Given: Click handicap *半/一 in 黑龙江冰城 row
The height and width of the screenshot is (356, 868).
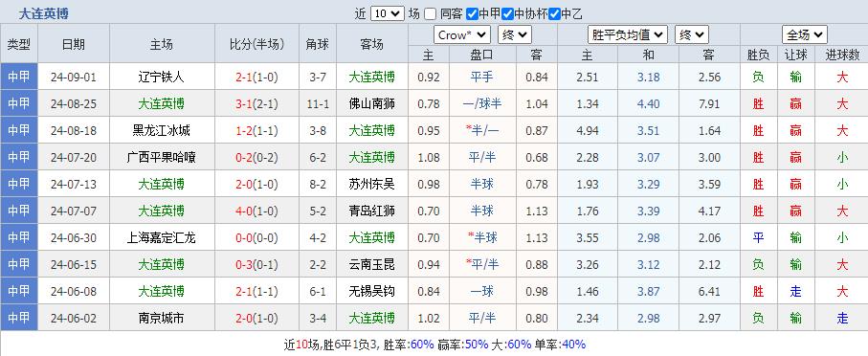Looking at the screenshot, I should coord(482,131).
